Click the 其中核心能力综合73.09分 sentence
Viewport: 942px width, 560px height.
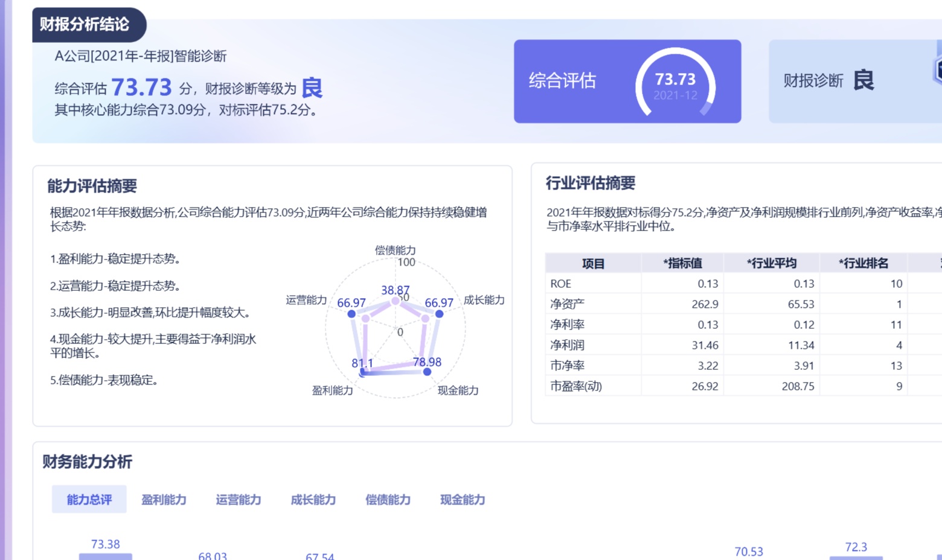click(x=186, y=110)
